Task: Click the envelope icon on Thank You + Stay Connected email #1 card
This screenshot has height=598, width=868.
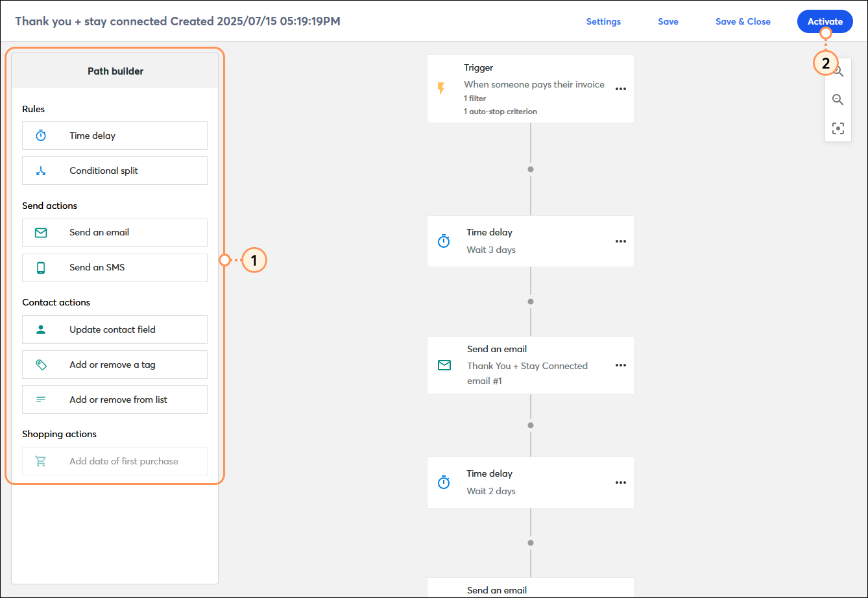Action: [x=444, y=365]
